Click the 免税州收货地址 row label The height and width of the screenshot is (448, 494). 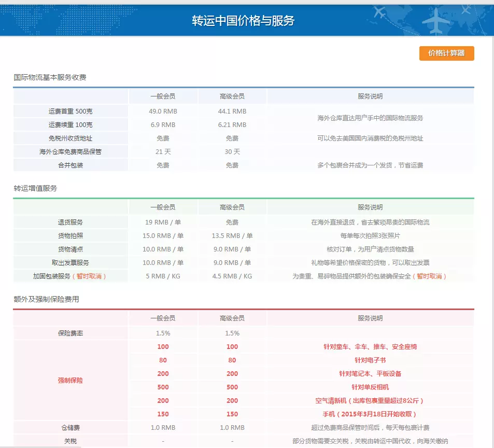(70, 138)
